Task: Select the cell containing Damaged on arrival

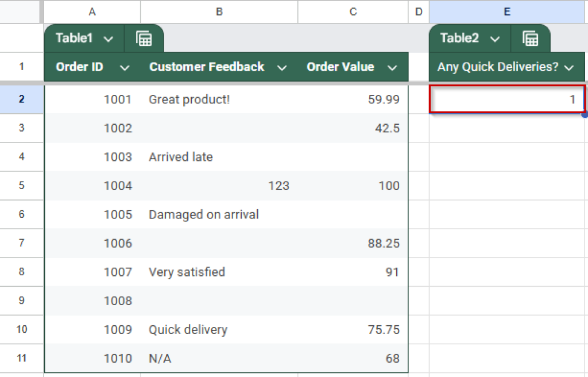Action: [x=203, y=214]
